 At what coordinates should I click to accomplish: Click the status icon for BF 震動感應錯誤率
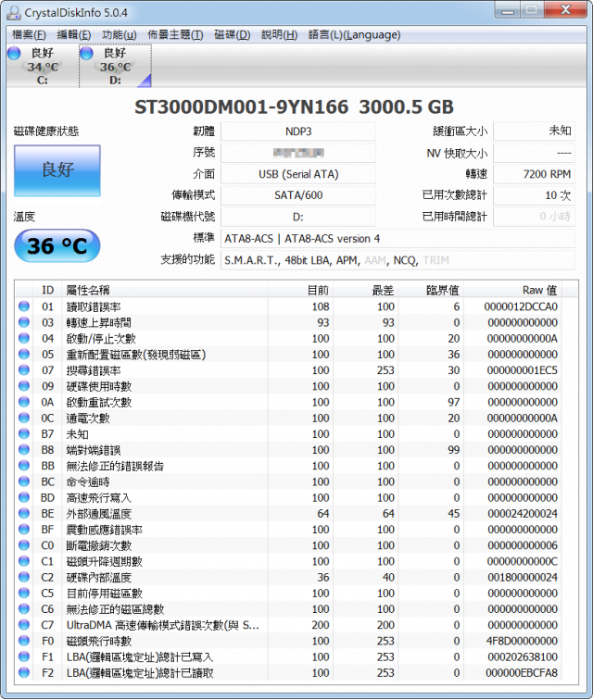click(x=24, y=529)
